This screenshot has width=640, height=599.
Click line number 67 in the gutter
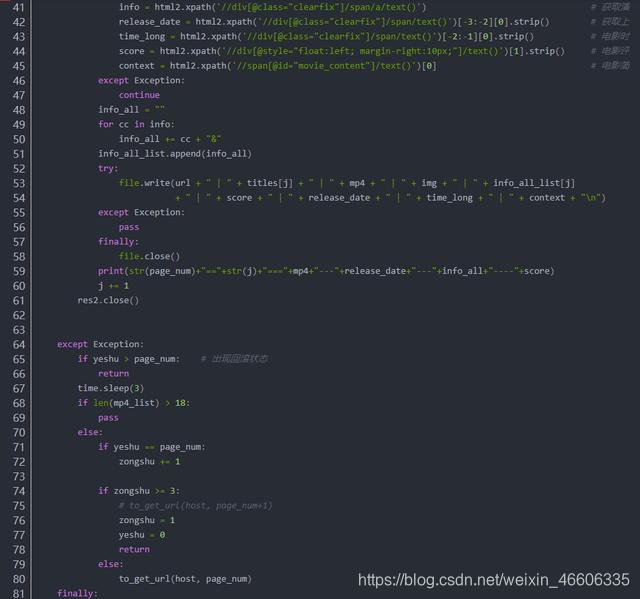tap(19, 388)
